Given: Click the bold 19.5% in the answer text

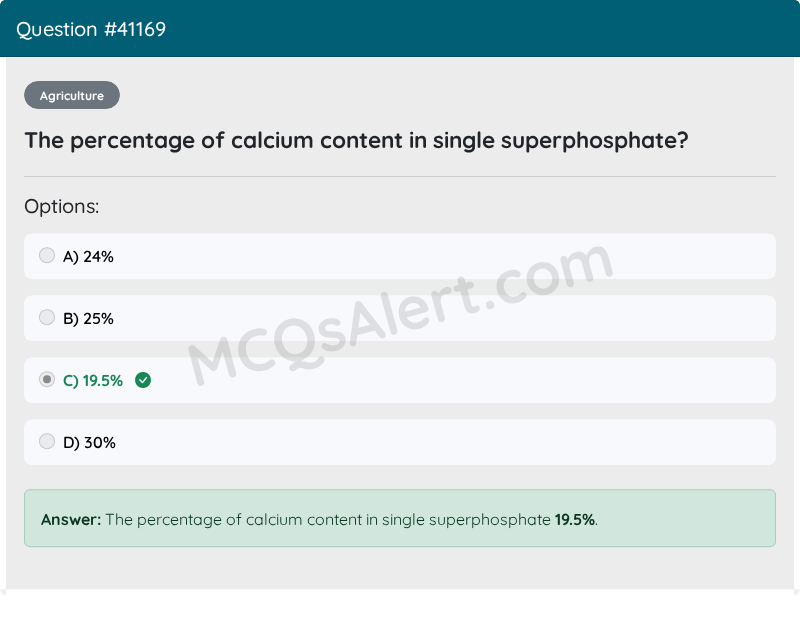Looking at the screenshot, I should [x=573, y=519].
